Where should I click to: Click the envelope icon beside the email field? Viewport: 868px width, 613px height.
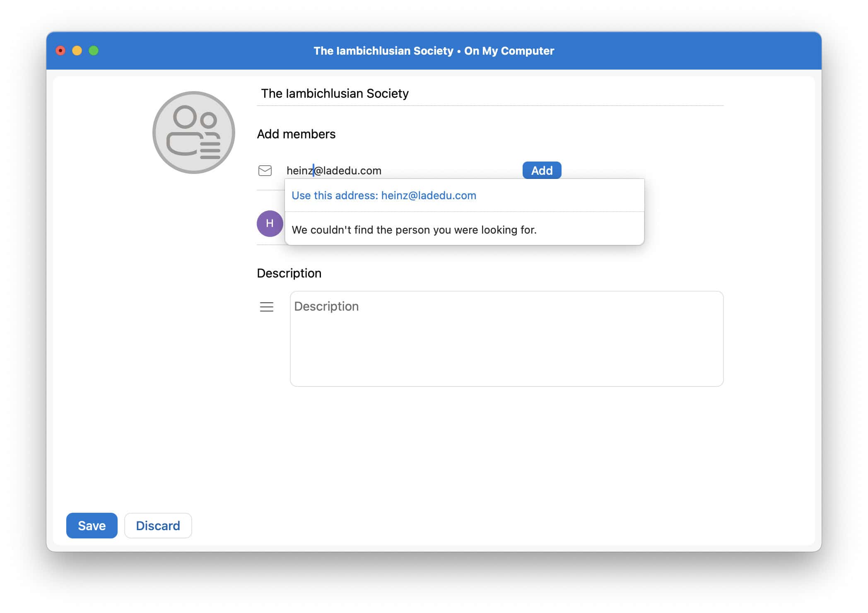pos(265,171)
